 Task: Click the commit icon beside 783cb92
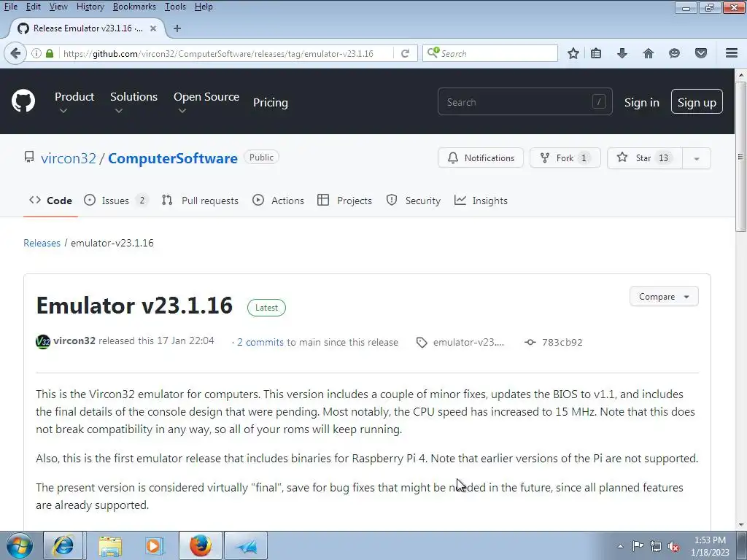(530, 342)
